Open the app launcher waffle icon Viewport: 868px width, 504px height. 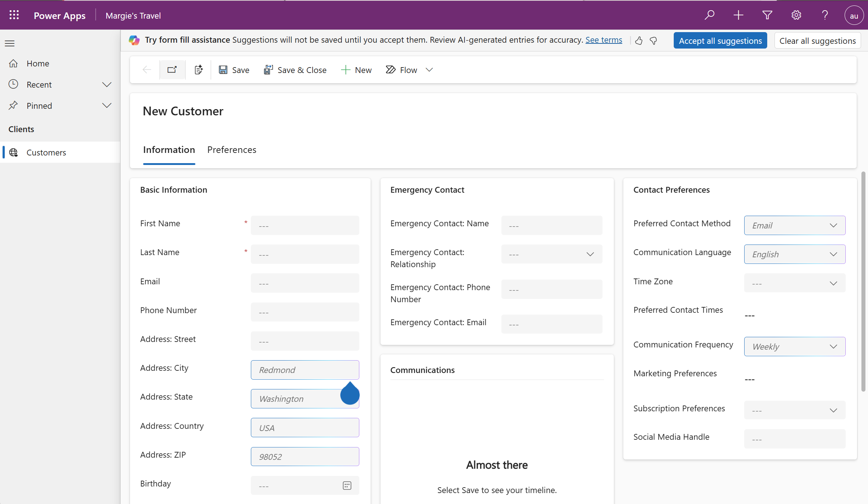click(14, 15)
